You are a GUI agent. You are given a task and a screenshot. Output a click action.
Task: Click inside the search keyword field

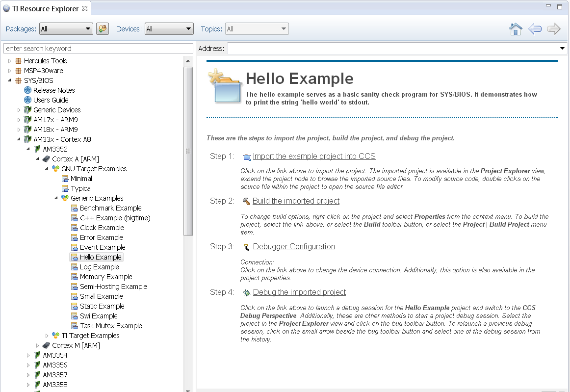[98, 48]
